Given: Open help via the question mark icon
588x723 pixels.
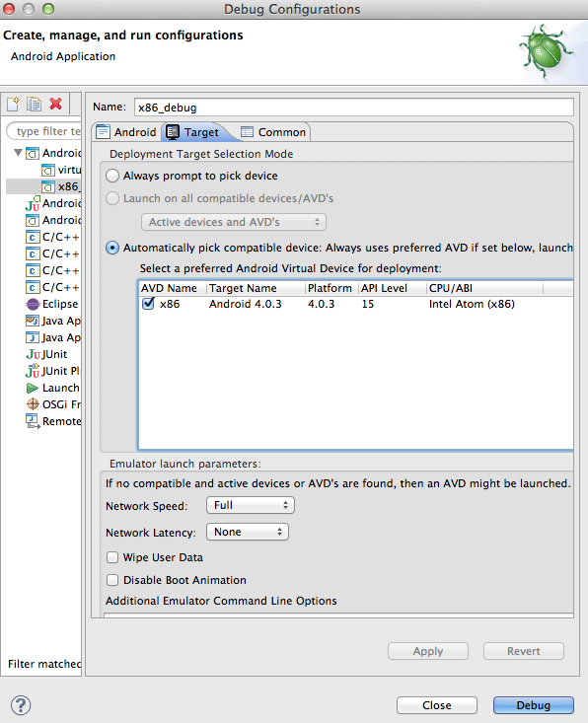Looking at the screenshot, I should click(x=21, y=705).
